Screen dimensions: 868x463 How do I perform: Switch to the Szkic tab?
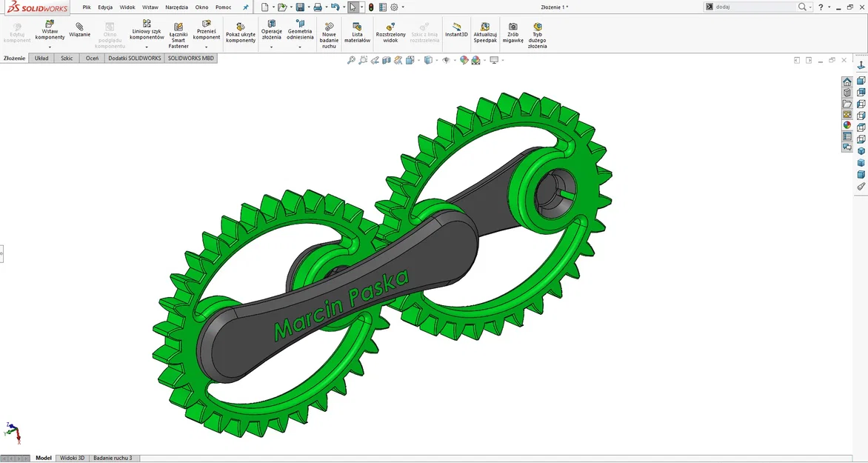pos(66,58)
